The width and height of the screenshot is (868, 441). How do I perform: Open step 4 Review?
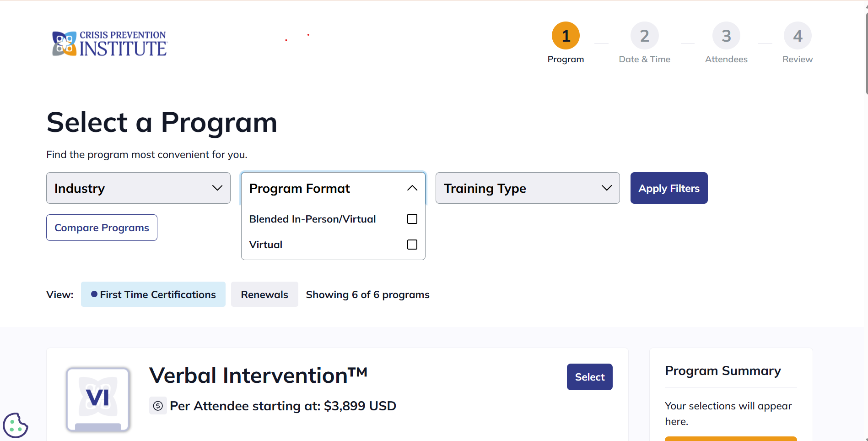point(797,35)
